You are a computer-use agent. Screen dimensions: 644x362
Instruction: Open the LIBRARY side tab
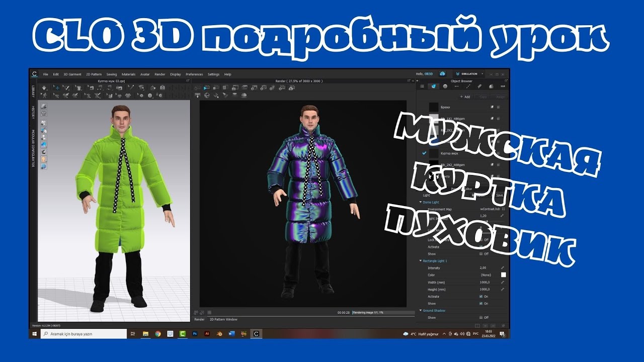tap(34, 91)
